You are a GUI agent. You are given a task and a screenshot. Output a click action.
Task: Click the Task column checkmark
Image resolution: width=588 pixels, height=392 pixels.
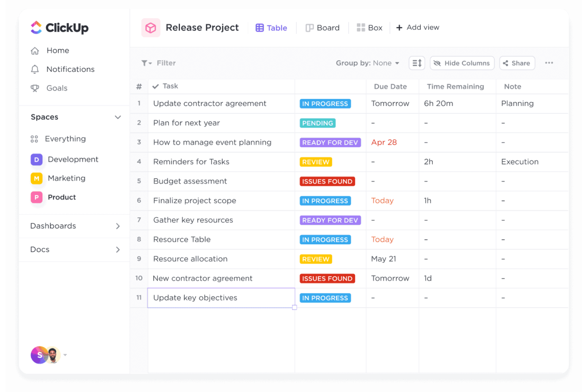tap(156, 86)
